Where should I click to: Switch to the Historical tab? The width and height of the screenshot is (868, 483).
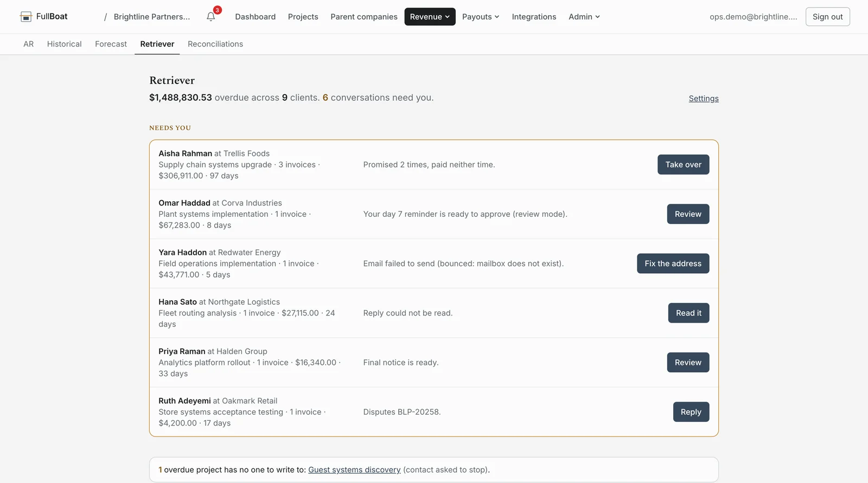(x=65, y=44)
